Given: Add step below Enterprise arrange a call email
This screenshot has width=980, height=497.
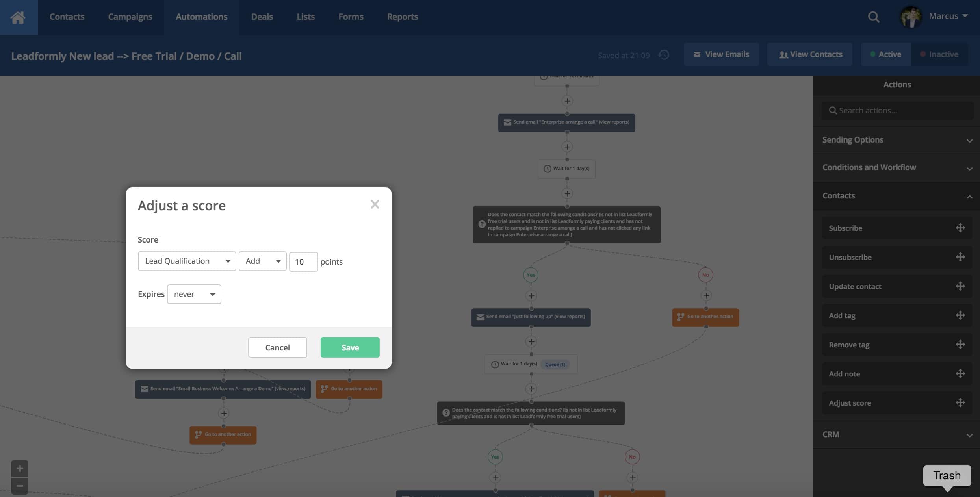Looking at the screenshot, I should click(567, 147).
